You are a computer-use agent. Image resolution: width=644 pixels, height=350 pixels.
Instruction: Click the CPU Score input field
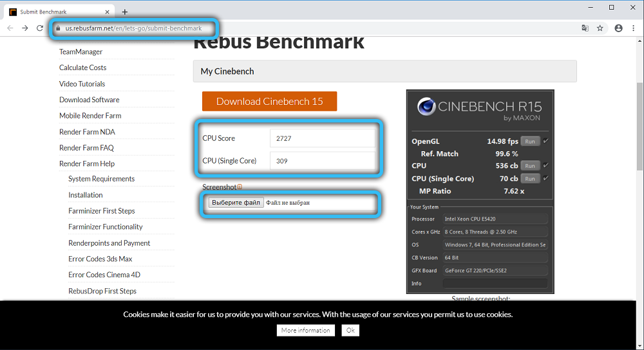coord(322,138)
